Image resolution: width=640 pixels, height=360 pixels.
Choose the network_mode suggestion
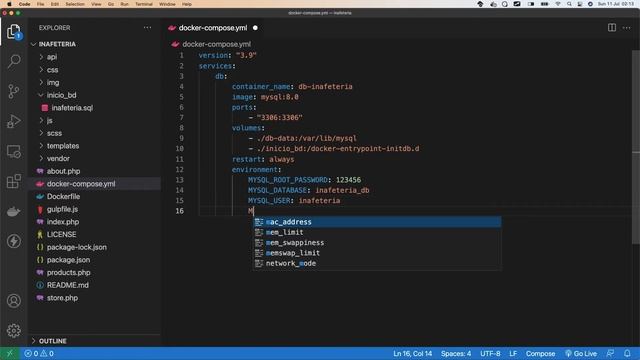click(x=377, y=263)
